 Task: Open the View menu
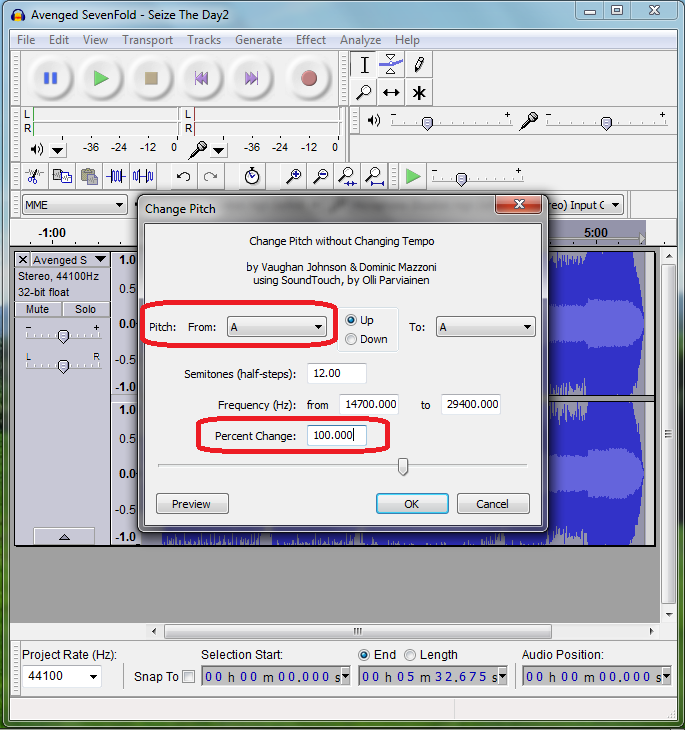(x=95, y=40)
